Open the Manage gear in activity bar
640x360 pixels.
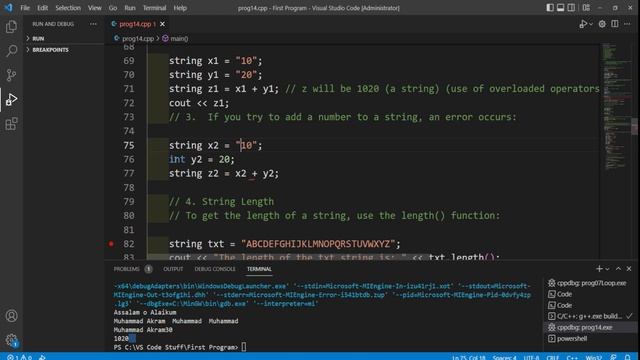11,340
